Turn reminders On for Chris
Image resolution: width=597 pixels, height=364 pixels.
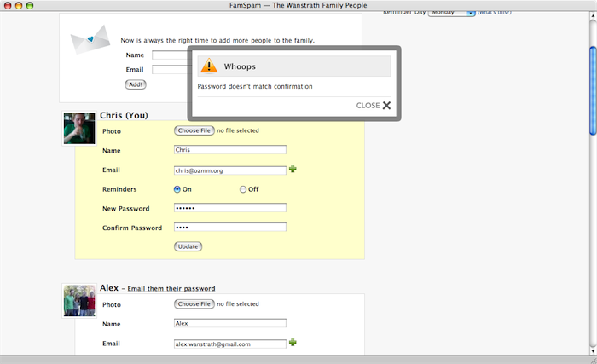click(177, 189)
